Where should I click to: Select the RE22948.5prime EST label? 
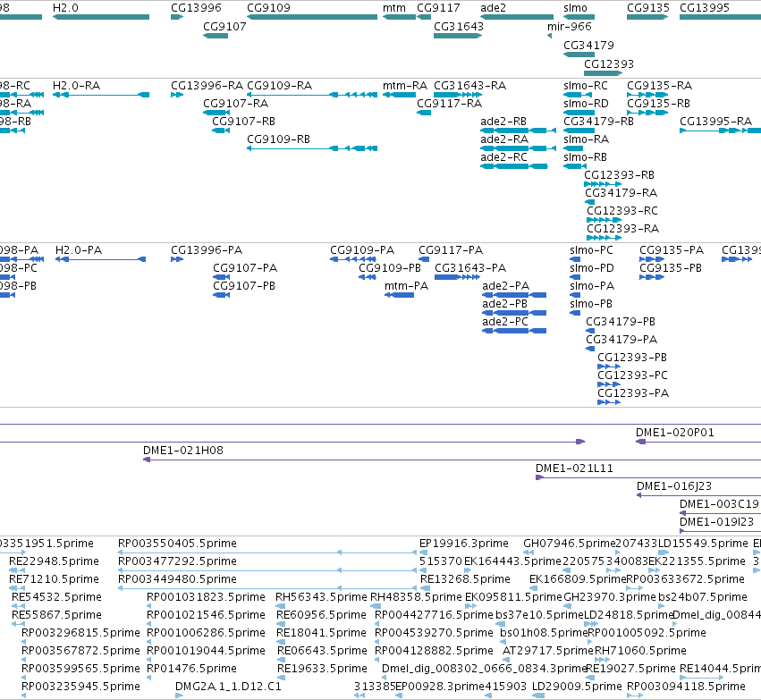tap(54, 561)
